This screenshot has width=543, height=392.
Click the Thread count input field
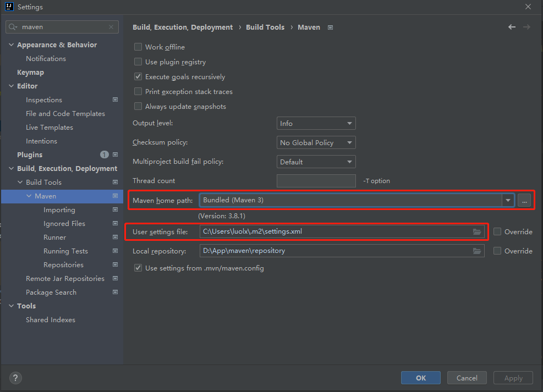tap(316, 181)
